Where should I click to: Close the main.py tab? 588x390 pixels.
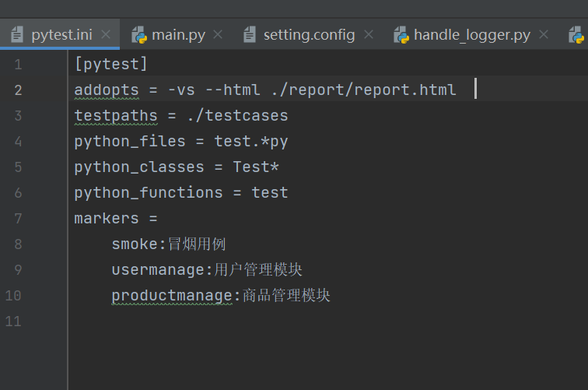pos(218,35)
